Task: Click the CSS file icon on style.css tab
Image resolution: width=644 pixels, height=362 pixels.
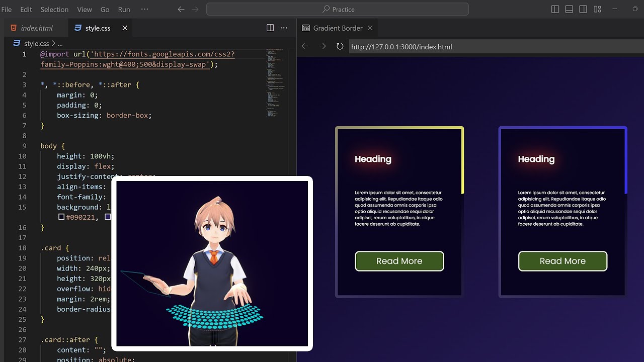Action: click(77, 28)
